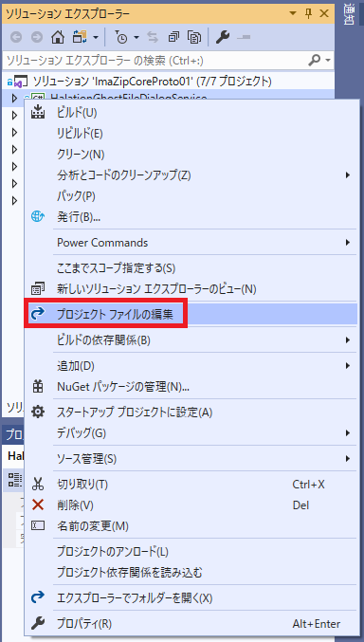Close the Solution Explorer panel
Viewport: 364px width, 642px height.
pyautogui.click(x=324, y=13)
